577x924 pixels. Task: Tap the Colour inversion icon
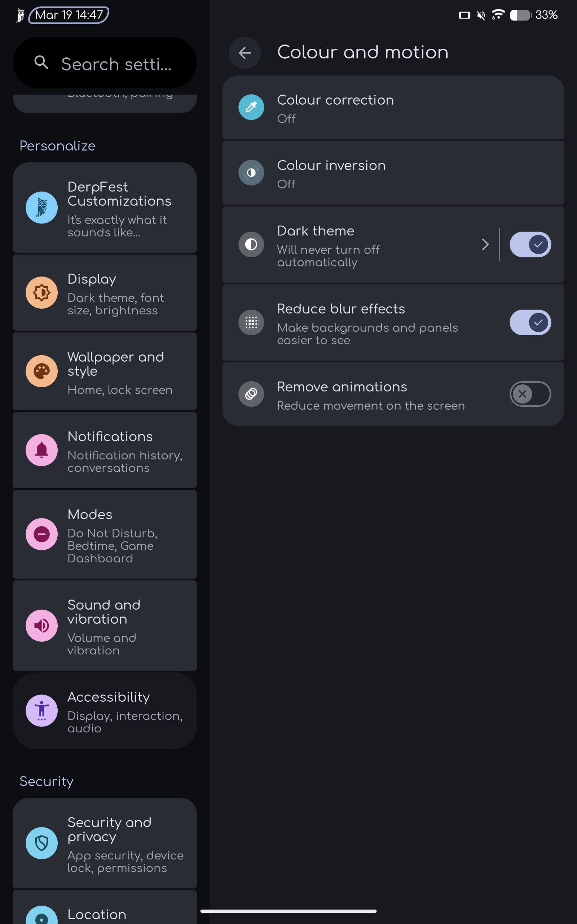point(251,173)
